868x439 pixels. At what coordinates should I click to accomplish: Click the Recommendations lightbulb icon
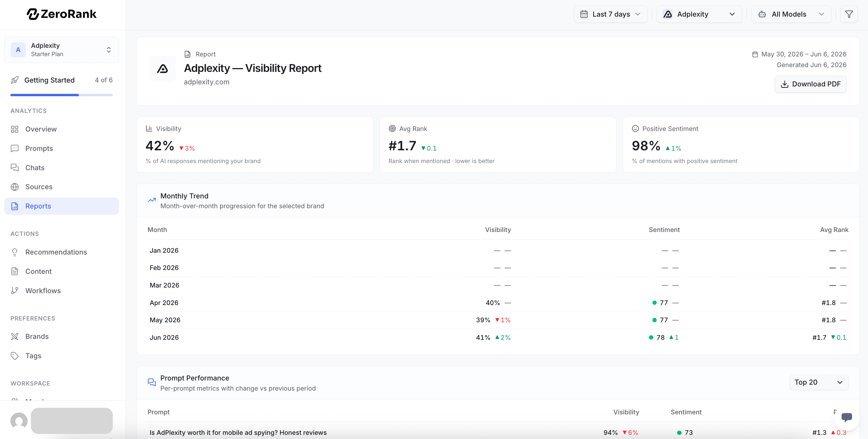click(x=15, y=252)
